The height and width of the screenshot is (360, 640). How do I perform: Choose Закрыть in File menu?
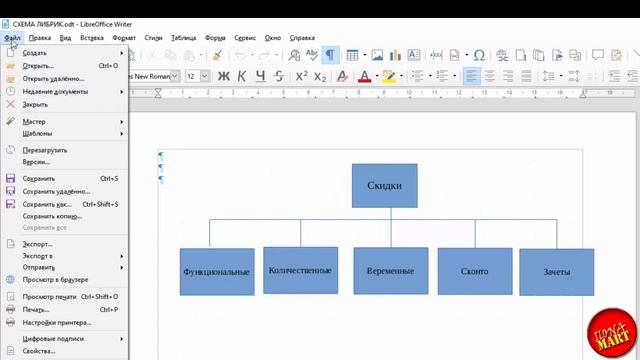(x=64, y=104)
